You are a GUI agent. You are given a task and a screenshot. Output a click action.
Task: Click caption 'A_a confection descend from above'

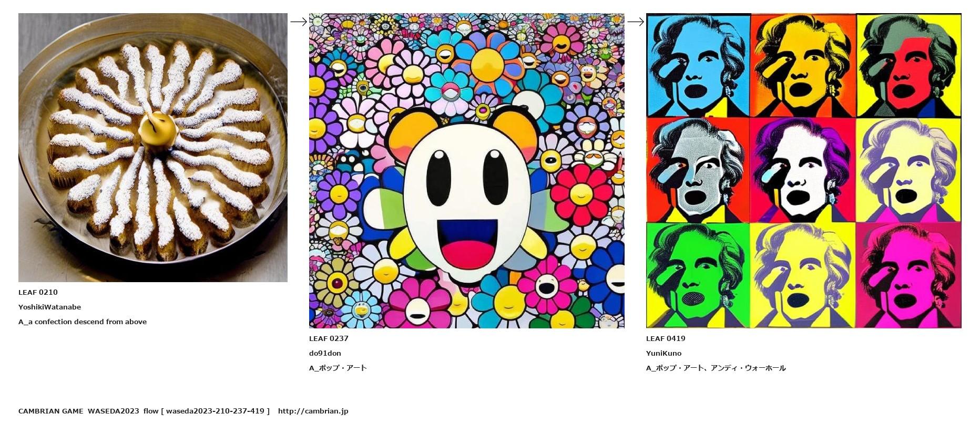coord(83,322)
